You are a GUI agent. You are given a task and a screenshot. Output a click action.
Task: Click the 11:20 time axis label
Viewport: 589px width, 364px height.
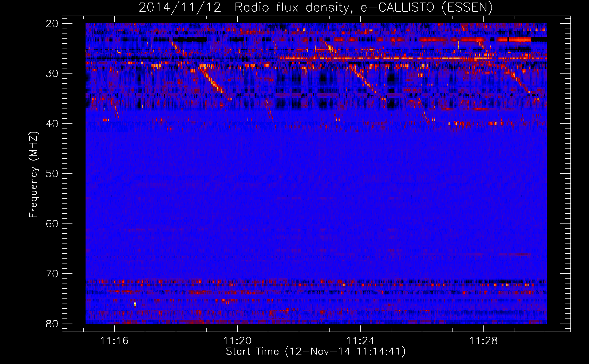point(237,341)
